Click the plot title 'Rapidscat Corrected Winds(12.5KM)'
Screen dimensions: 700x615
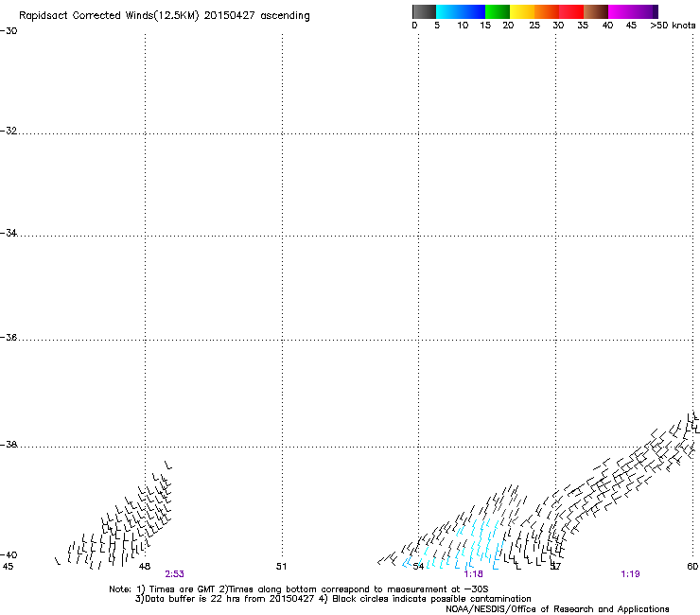(109, 15)
